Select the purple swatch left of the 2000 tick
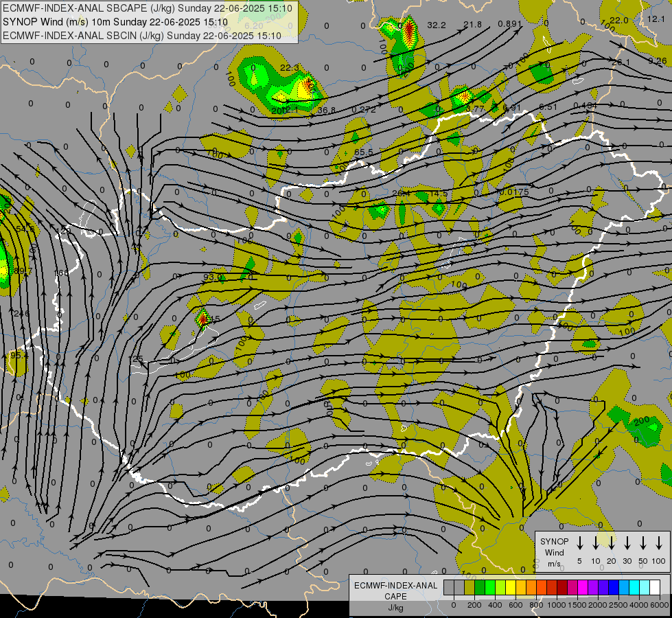Image resolution: width=672 pixels, height=618 pixels. point(592,587)
